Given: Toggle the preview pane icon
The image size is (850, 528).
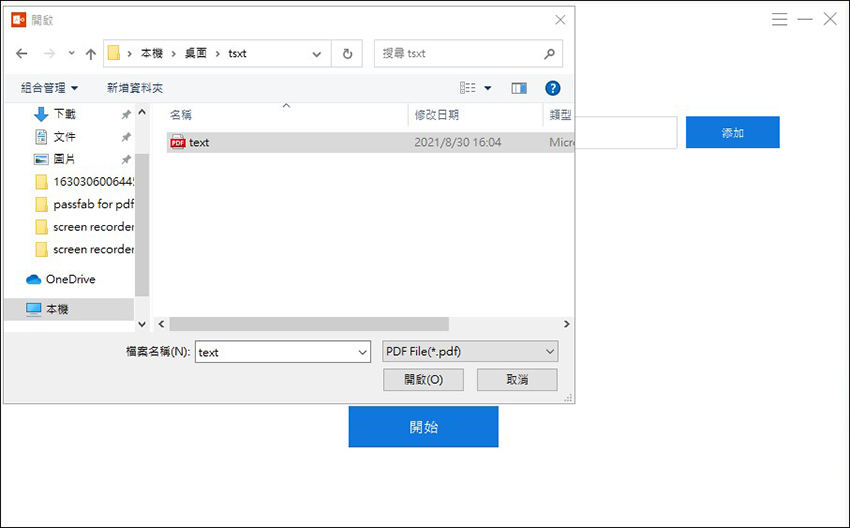Looking at the screenshot, I should (x=518, y=88).
